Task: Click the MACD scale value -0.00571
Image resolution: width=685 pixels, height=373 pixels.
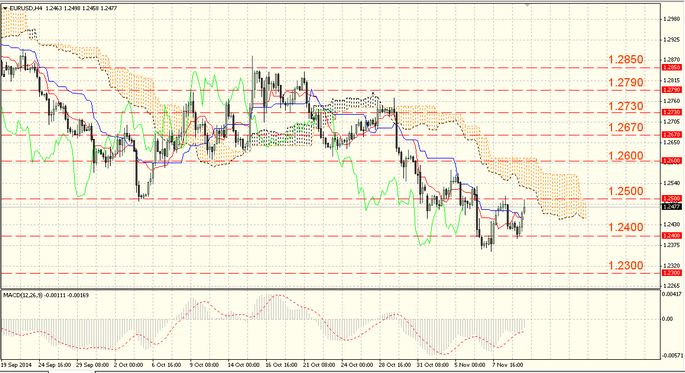Action: point(672,356)
